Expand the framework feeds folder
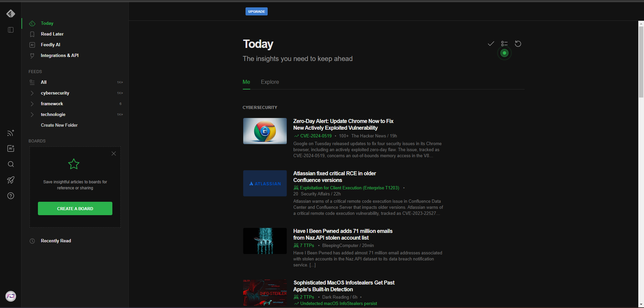Screen dimensions: 644x308 pos(32,104)
